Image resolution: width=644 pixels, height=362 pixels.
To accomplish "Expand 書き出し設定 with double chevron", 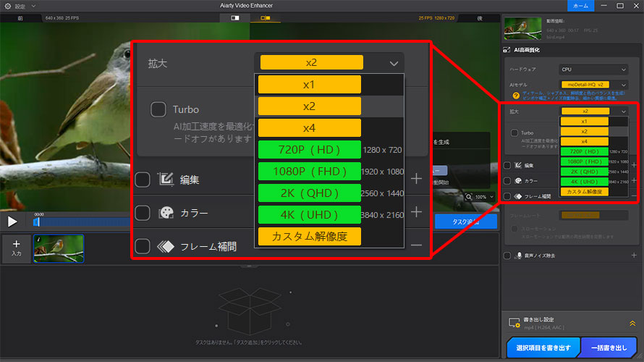I will (x=632, y=324).
